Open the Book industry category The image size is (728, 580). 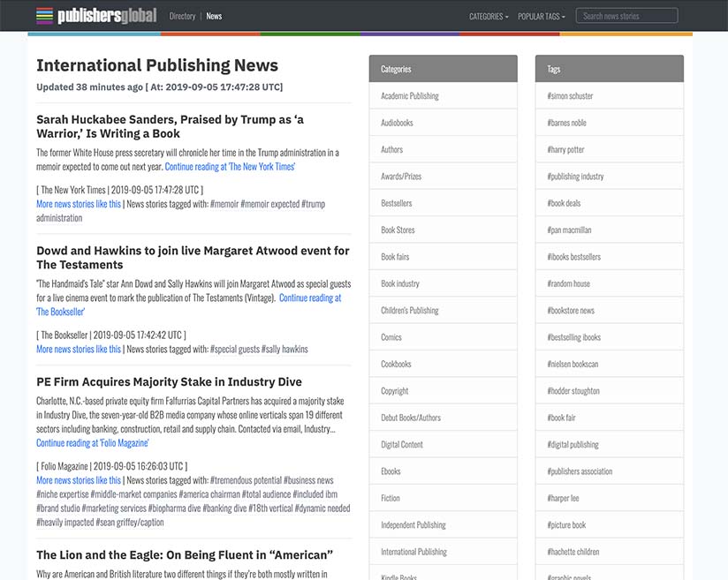443,283
